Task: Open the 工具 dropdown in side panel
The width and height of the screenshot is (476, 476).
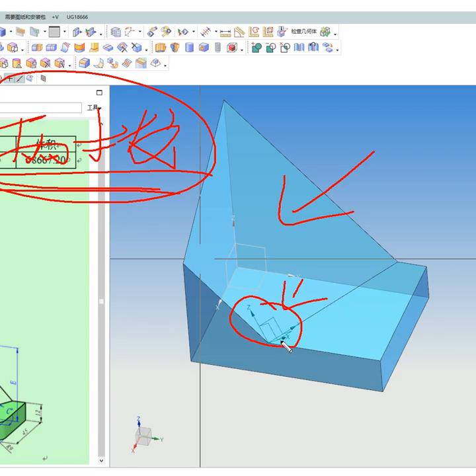Action: point(93,108)
